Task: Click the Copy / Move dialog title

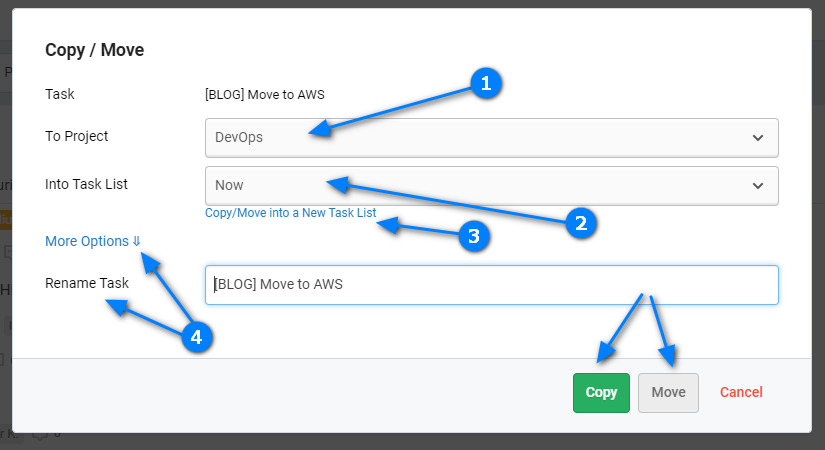Action: [95, 50]
